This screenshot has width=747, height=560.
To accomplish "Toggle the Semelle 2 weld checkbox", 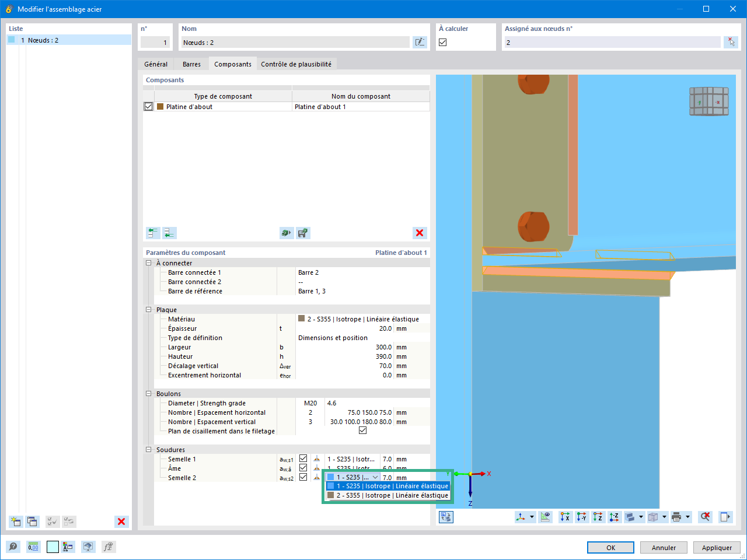I will [x=303, y=477].
